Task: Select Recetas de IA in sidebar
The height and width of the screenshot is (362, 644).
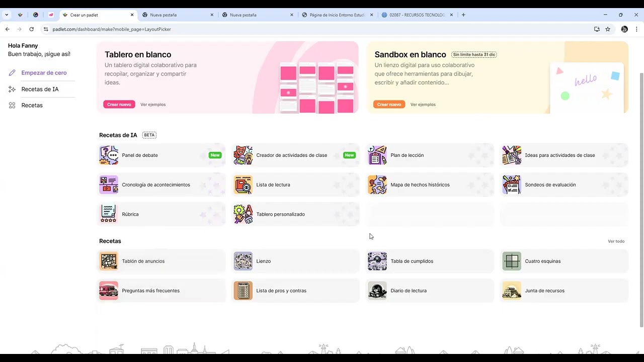Action: tap(40, 89)
